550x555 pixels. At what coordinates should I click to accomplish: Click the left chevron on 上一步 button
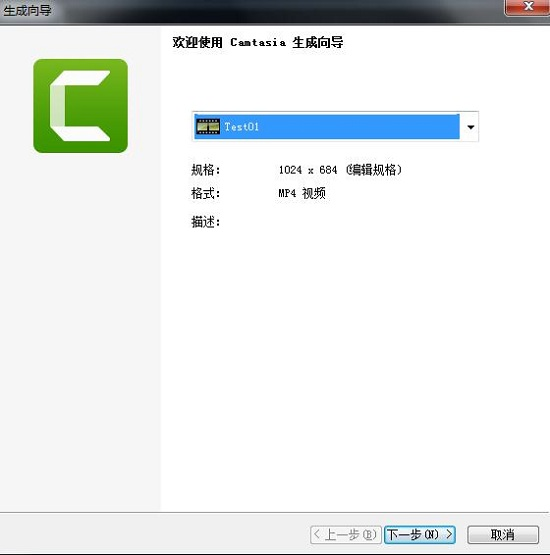point(317,534)
